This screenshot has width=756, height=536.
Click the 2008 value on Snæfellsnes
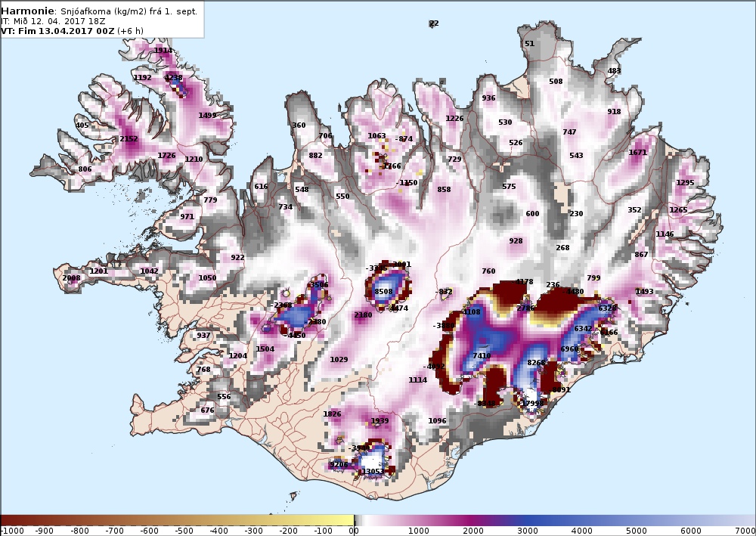[x=71, y=277]
